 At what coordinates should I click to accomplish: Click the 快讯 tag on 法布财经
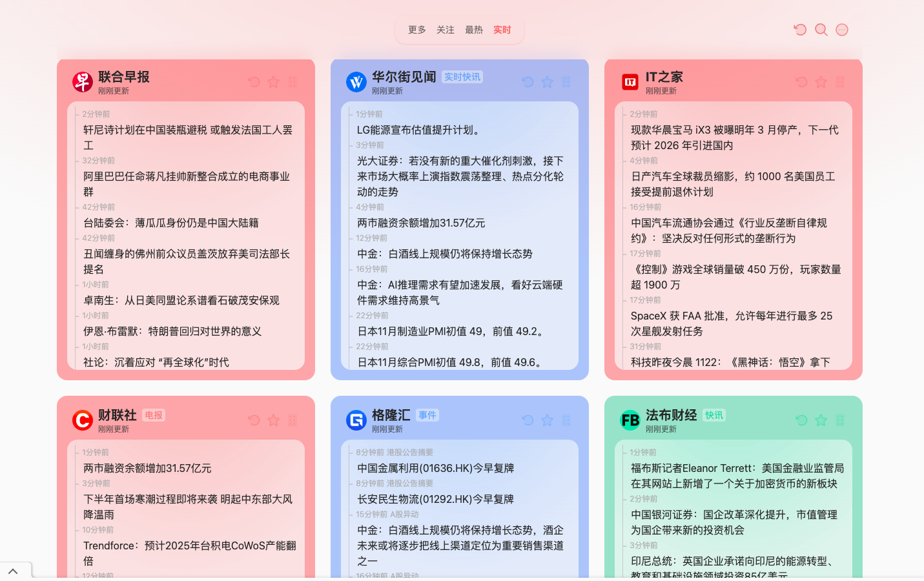714,415
